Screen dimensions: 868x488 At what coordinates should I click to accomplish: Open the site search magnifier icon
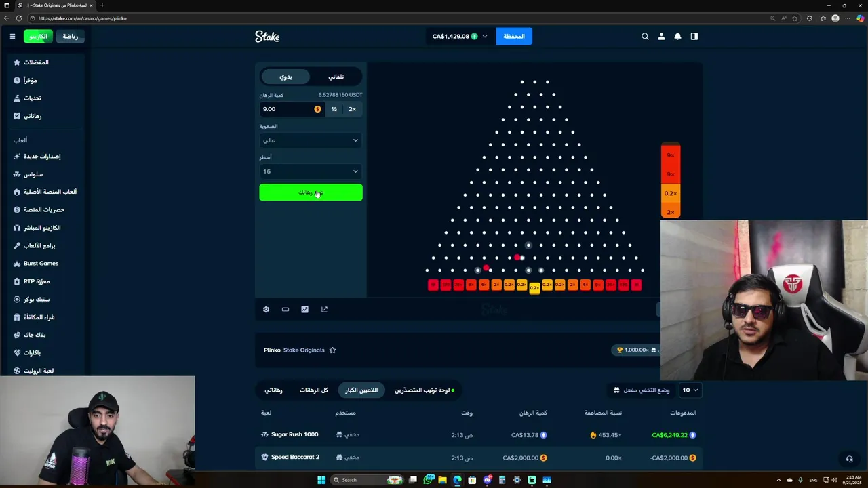click(645, 37)
